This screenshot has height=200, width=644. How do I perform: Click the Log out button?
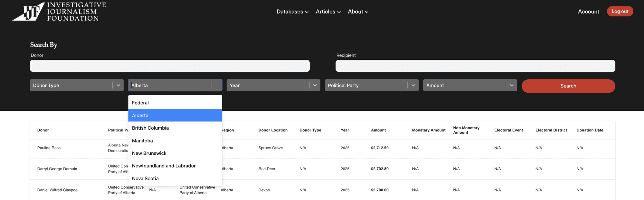tap(620, 11)
